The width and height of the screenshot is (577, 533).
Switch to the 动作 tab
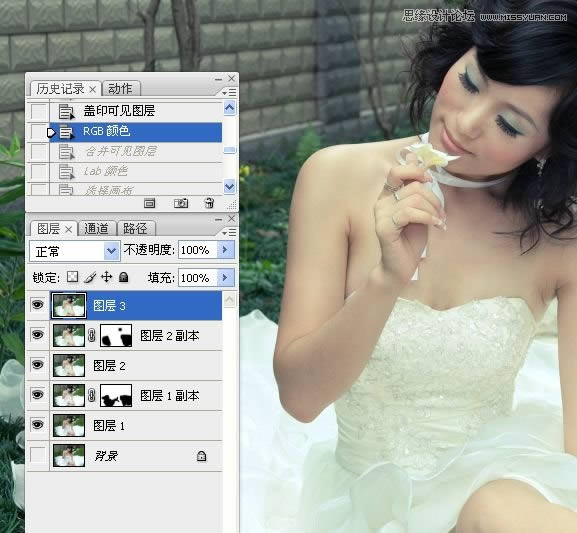120,89
